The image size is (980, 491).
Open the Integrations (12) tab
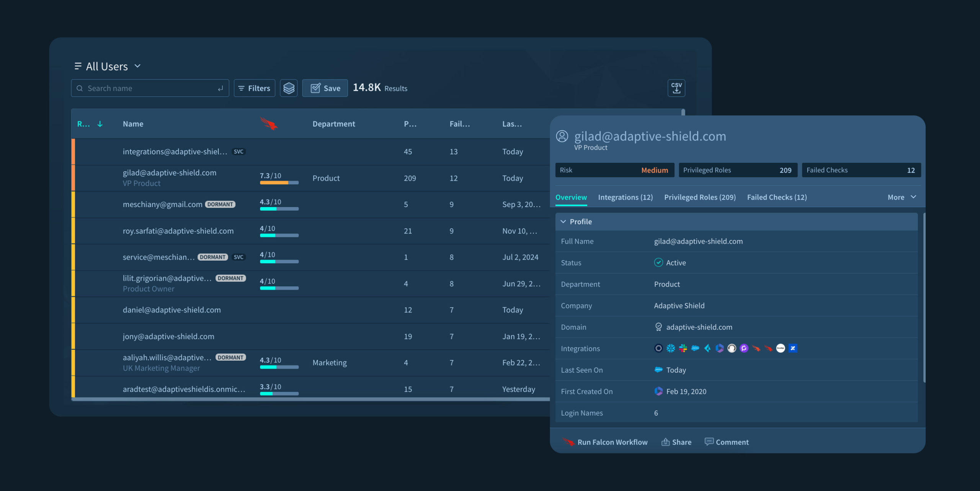tap(625, 197)
